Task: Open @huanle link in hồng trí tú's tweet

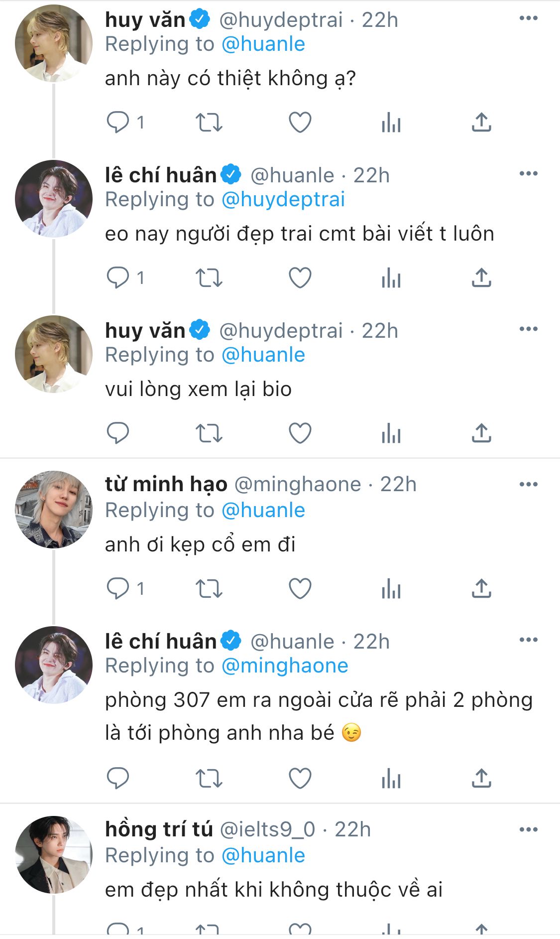Action: pyautogui.click(x=263, y=855)
